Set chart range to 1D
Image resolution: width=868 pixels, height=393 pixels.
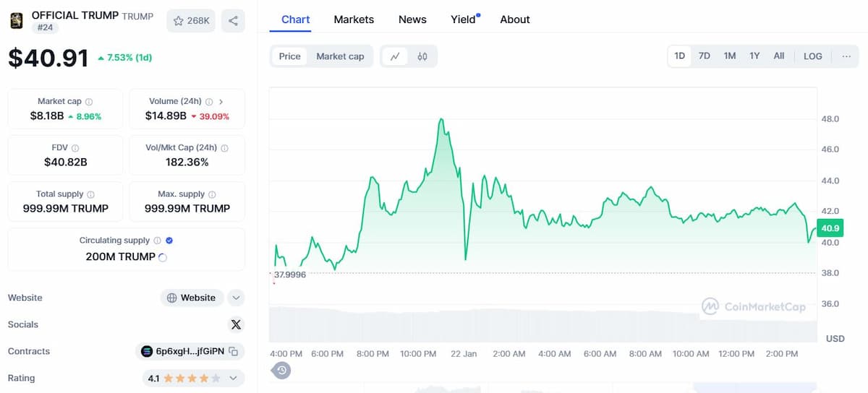(x=680, y=56)
